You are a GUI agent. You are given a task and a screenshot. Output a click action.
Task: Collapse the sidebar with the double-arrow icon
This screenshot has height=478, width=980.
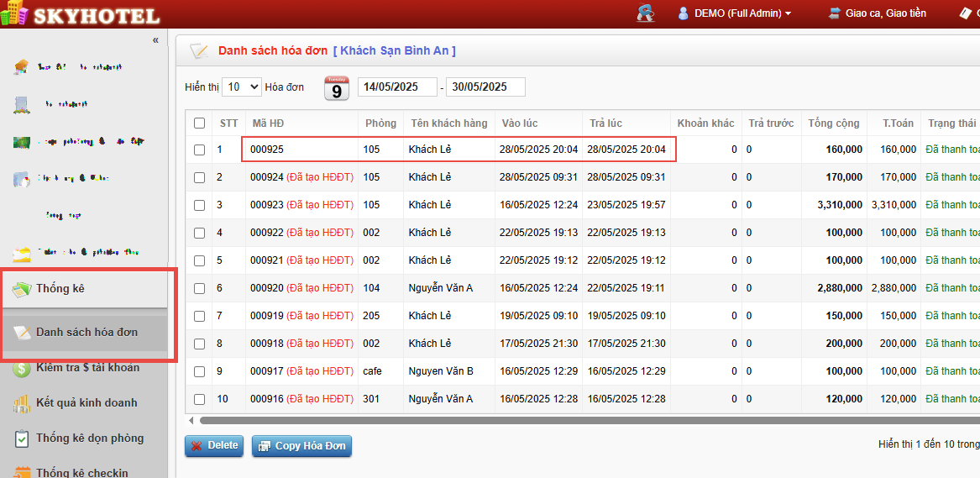pyautogui.click(x=155, y=40)
